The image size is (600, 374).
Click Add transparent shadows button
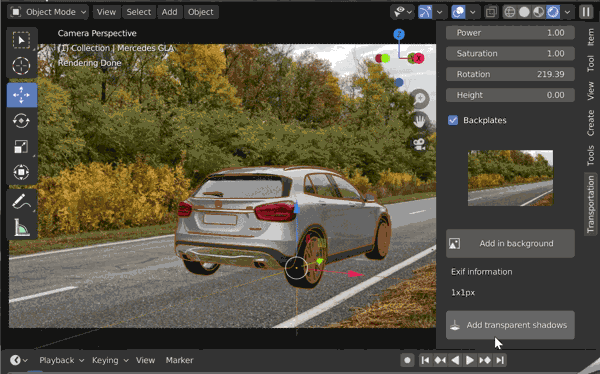[x=510, y=325]
